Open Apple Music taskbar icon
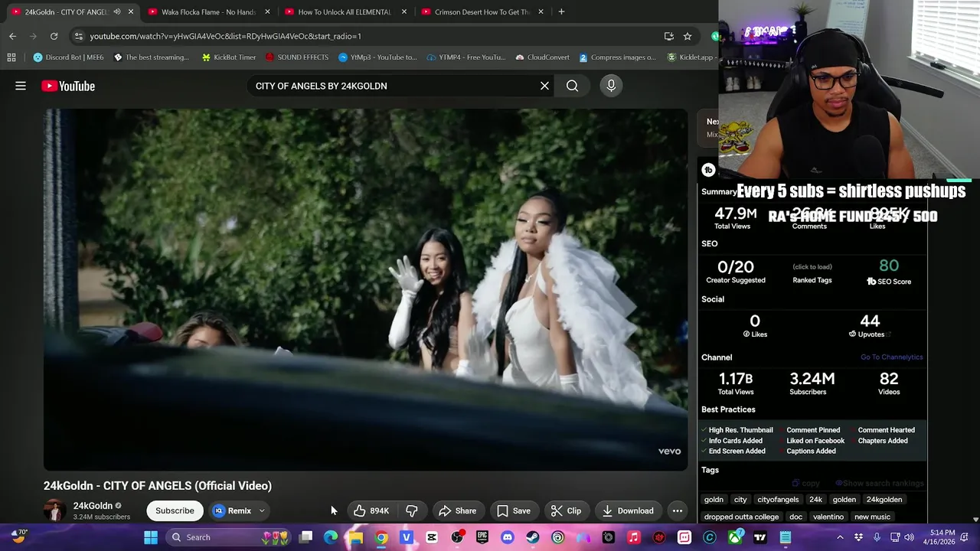Image resolution: width=980 pixels, height=551 pixels. click(x=633, y=537)
